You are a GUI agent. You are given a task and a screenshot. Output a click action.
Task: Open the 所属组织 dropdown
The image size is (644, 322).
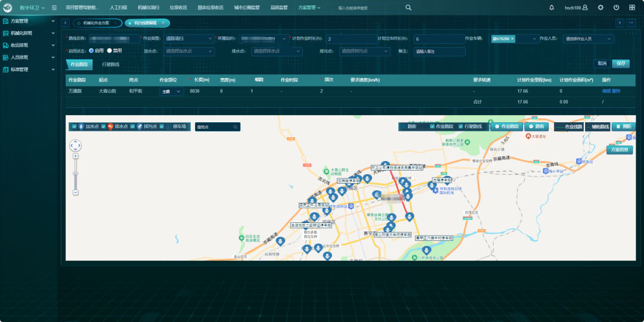(x=264, y=39)
